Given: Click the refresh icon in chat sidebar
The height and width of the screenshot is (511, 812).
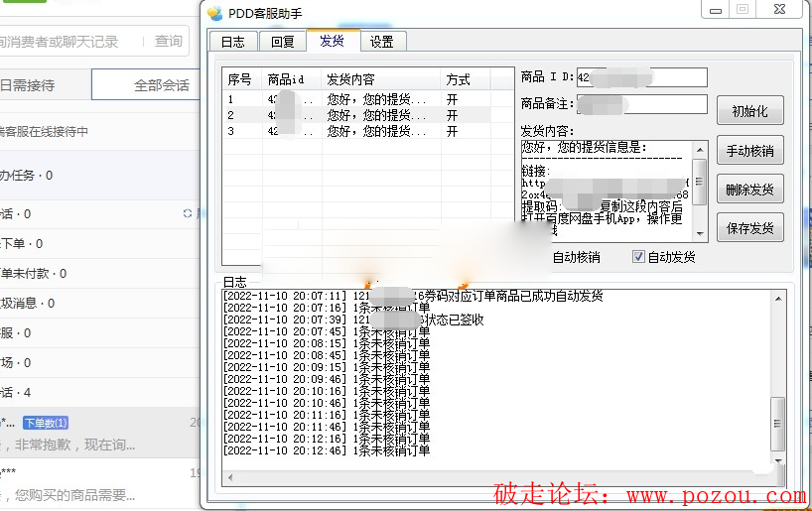Looking at the screenshot, I should point(187,213).
